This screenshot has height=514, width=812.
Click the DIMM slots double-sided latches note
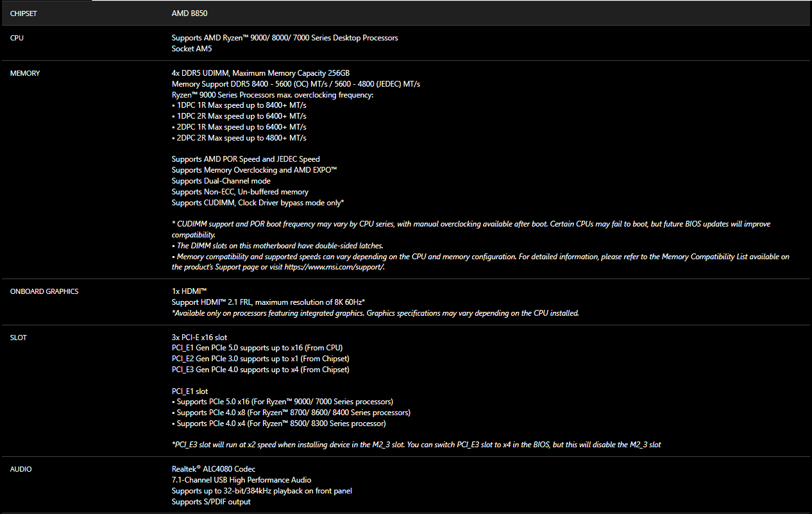(x=278, y=246)
